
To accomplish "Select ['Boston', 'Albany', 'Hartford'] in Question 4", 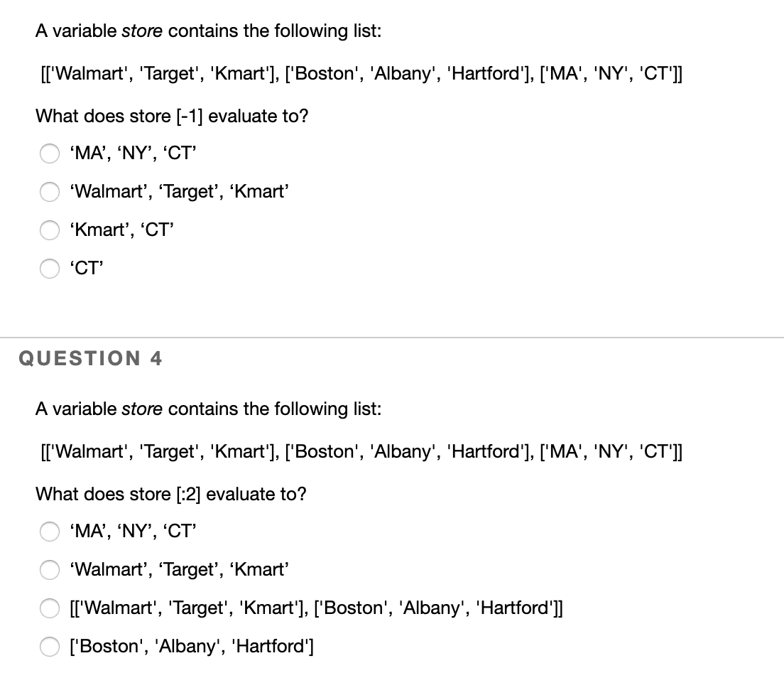I will click(x=50, y=647).
